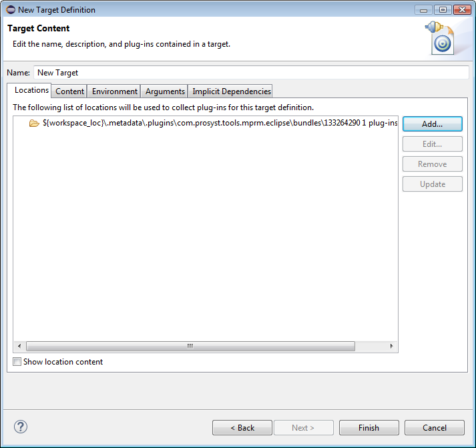This screenshot has height=448, width=476.
Task: Click the Eclipse icon in the title bar
Action: (x=10, y=10)
